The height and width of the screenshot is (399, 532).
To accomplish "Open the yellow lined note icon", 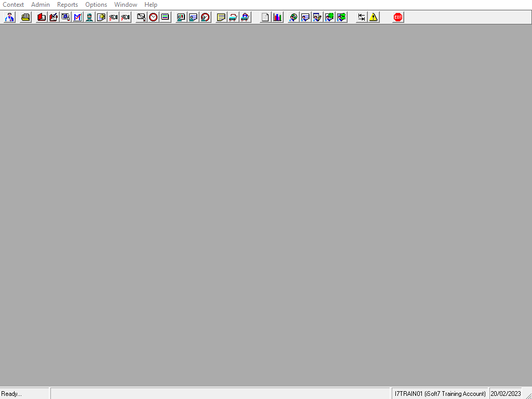I will coord(221,17).
